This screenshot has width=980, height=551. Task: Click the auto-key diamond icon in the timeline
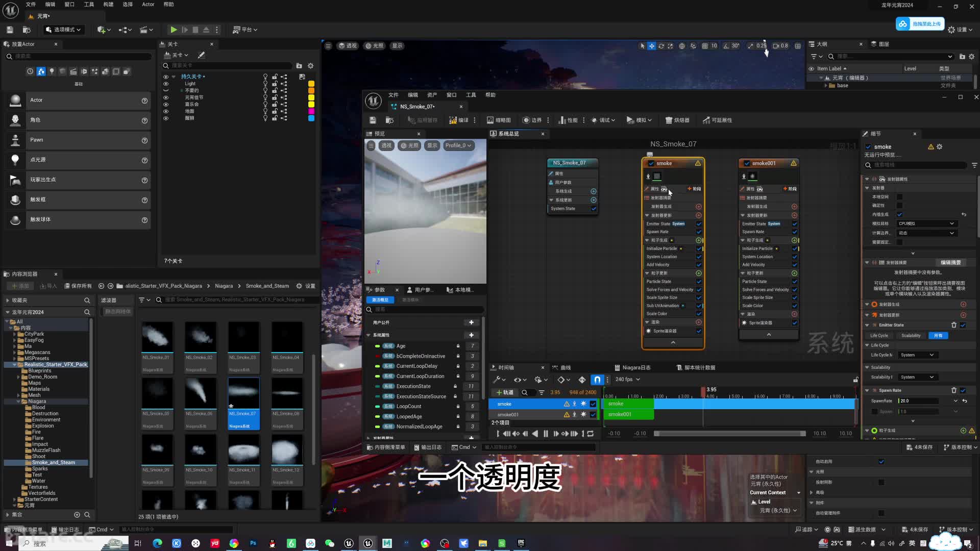[582, 380]
